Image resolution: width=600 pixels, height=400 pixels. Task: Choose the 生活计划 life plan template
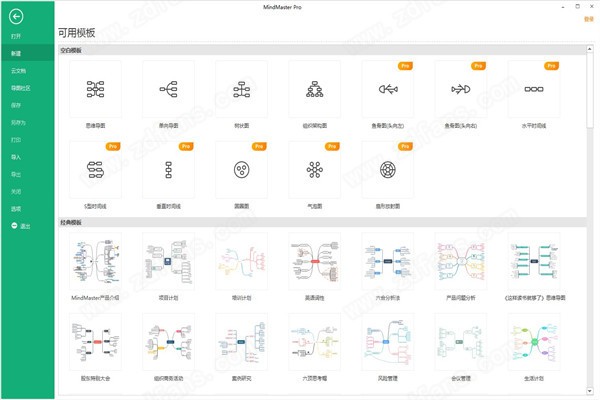(534, 342)
